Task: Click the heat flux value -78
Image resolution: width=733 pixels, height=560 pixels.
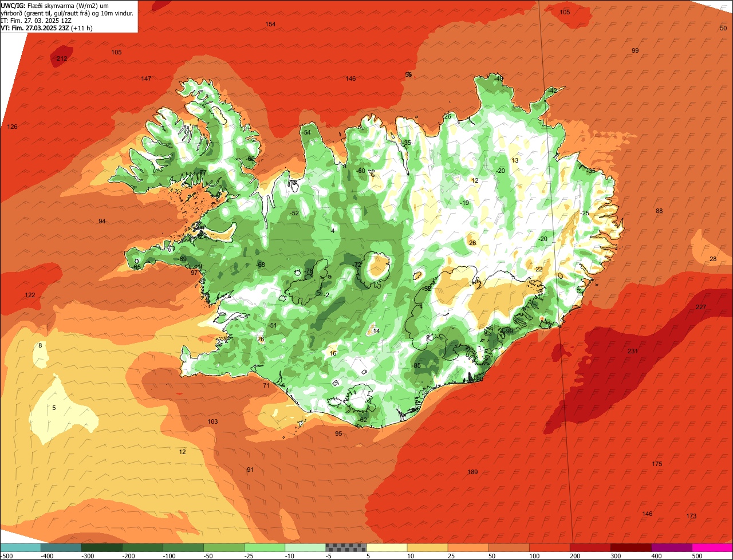Action: click(309, 271)
